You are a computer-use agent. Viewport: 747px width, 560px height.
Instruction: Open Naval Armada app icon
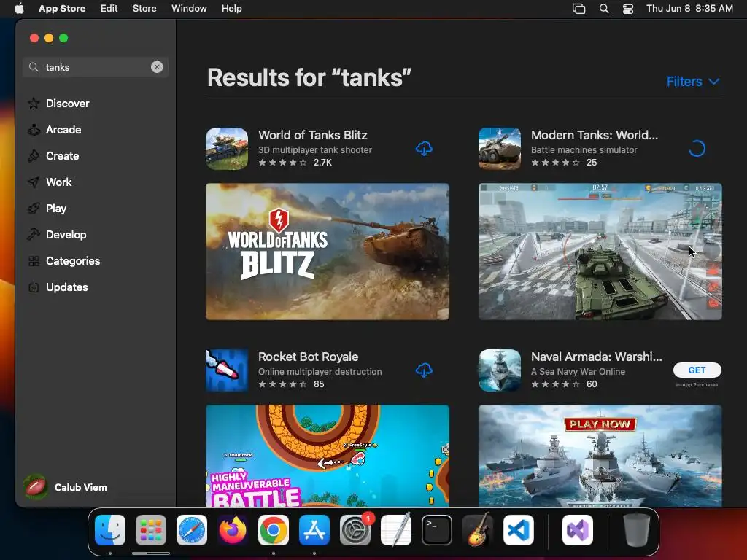[x=500, y=370]
